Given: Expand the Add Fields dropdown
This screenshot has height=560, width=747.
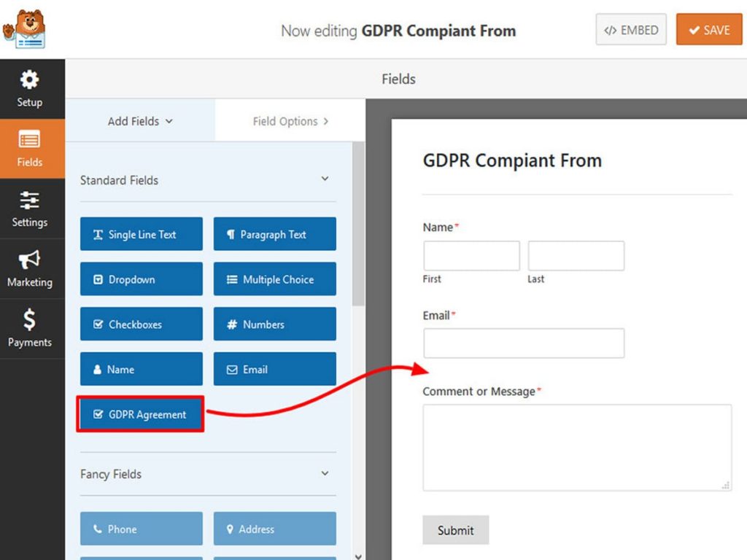Looking at the screenshot, I should [x=139, y=121].
